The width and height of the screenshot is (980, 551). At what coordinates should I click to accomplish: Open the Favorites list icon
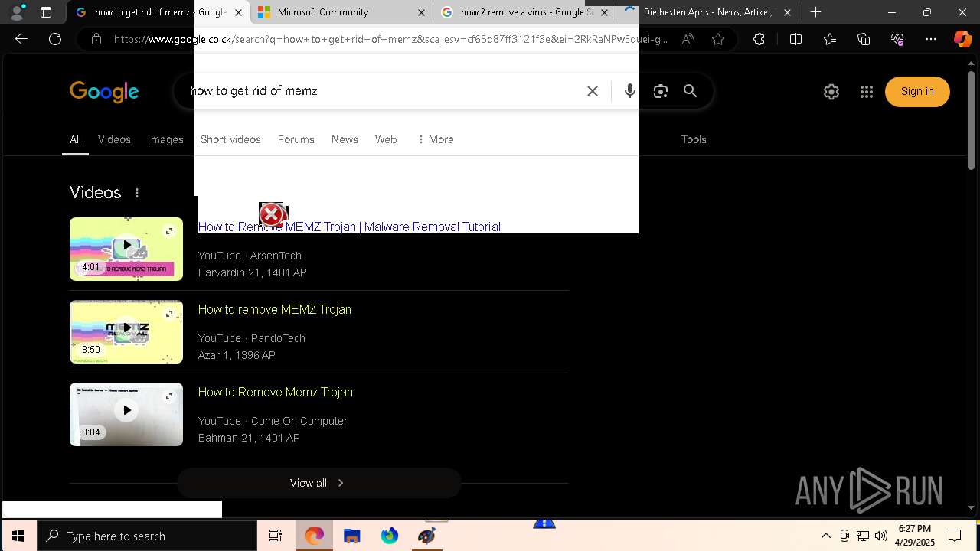click(830, 39)
